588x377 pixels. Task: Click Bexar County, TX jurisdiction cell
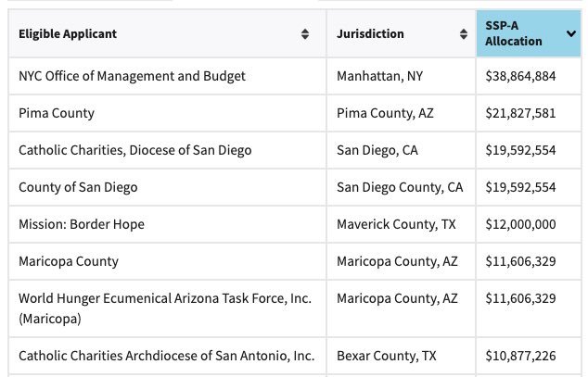(x=402, y=356)
